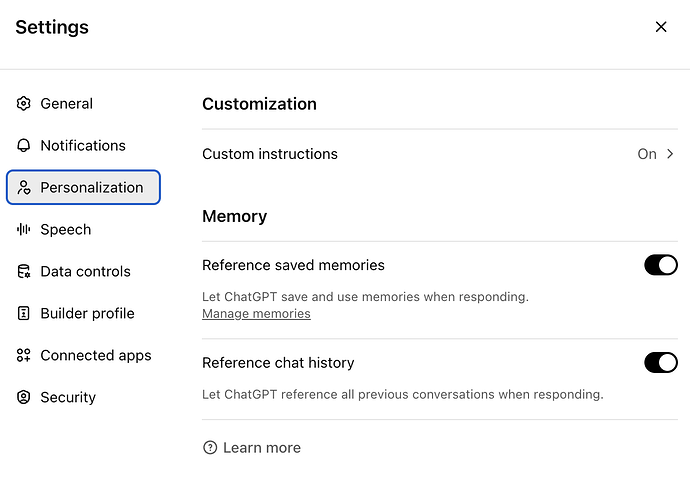Click the Connected apps grid icon
The width and height of the screenshot is (690, 491).
(x=24, y=356)
